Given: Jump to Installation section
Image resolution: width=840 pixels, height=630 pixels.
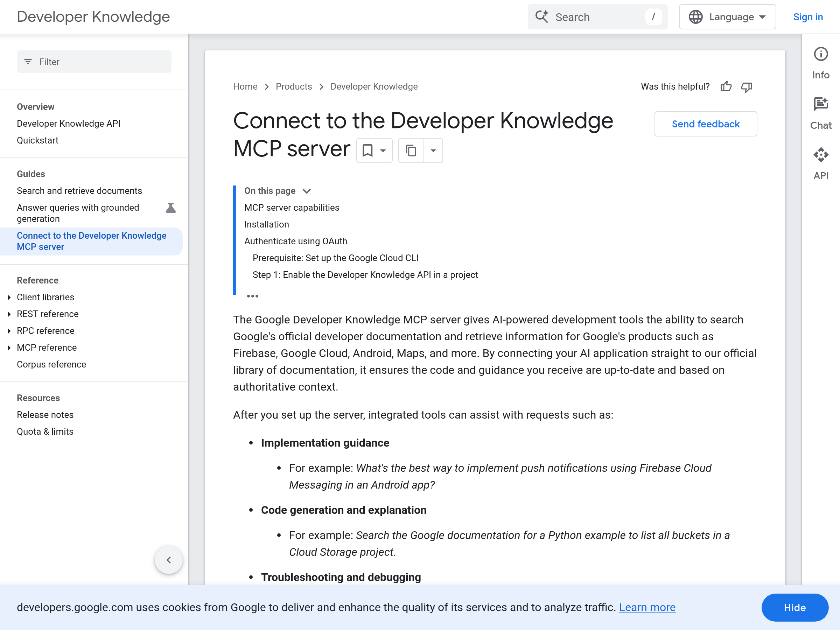Looking at the screenshot, I should [267, 224].
